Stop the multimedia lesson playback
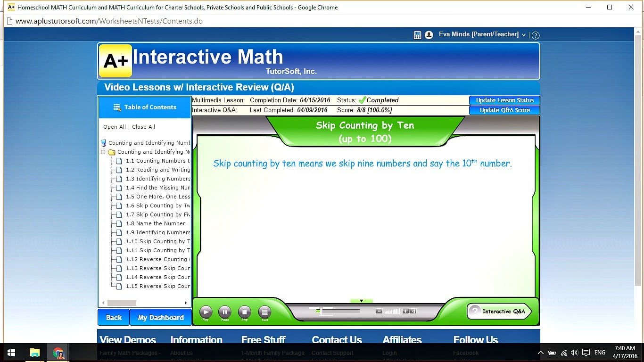This screenshot has width=644, height=362. [x=245, y=312]
